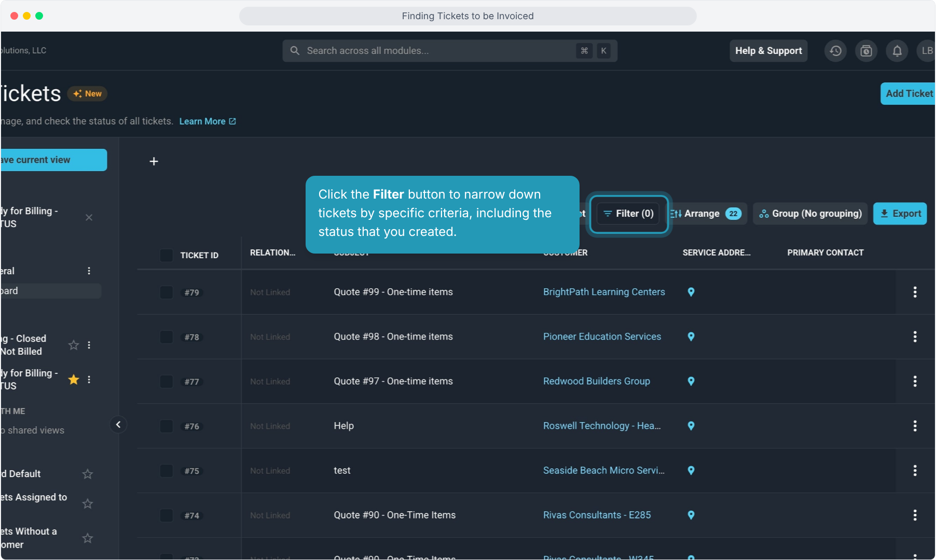The height and width of the screenshot is (560, 936).
Task: Star the Default view
Action: click(88, 474)
